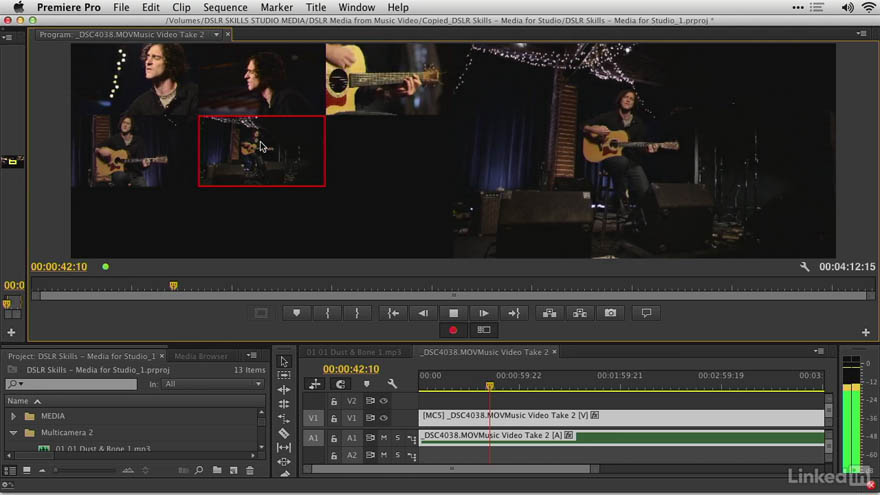880x495 pixels.
Task: Open the File menu
Action: (x=121, y=7)
